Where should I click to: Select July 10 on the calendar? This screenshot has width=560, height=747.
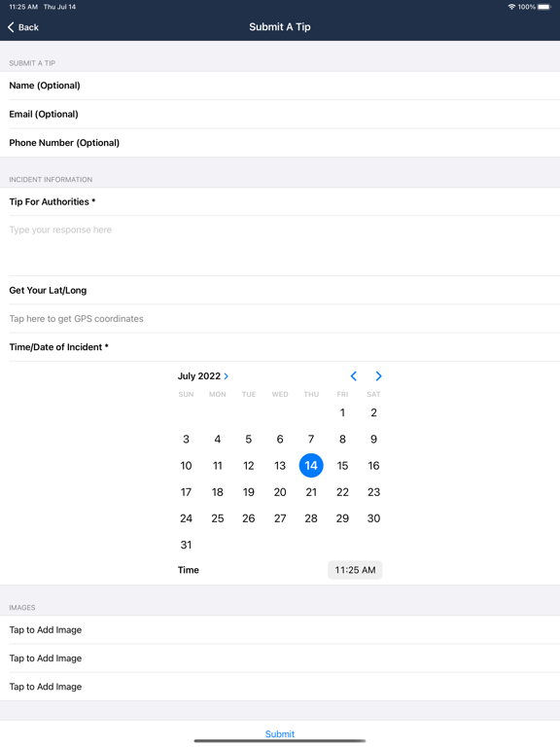(x=187, y=466)
